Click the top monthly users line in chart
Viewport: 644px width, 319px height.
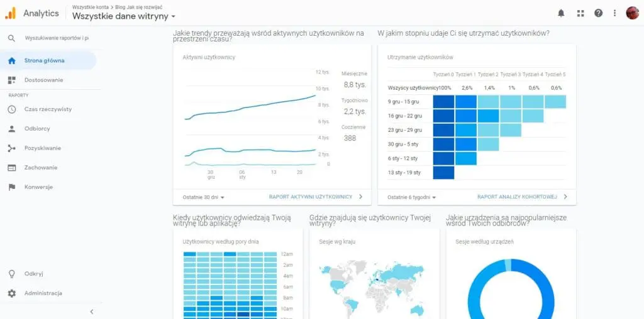[x=250, y=107]
